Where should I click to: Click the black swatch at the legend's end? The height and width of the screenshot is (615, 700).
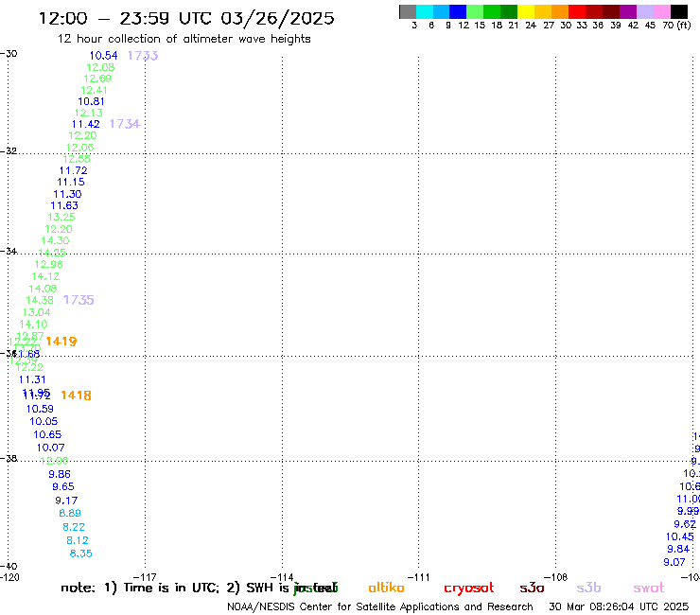679,11
